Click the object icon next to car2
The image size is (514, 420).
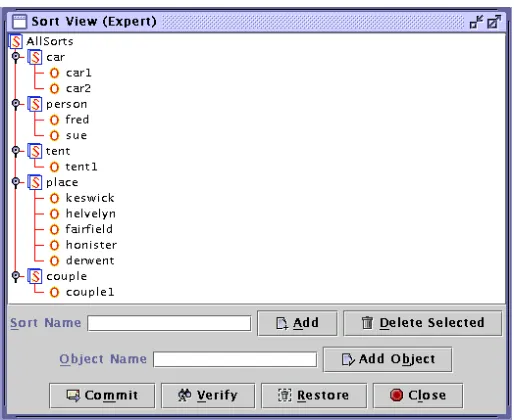(54, 88)
